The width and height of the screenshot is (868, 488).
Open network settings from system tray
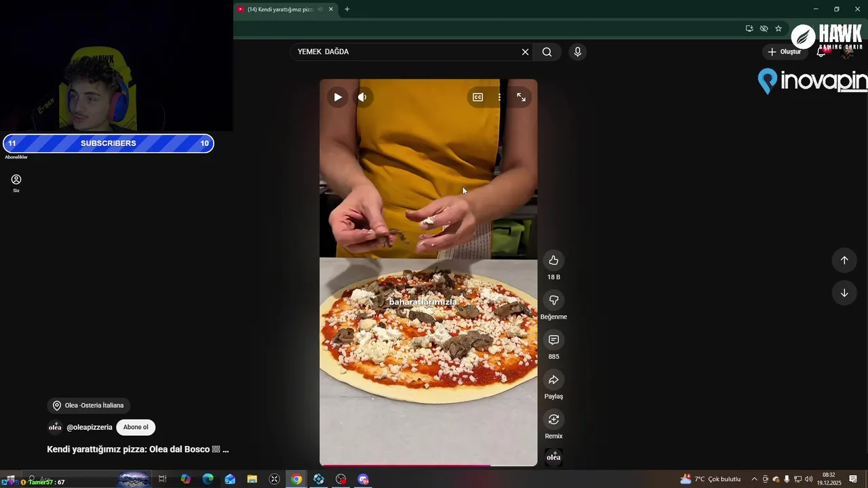coord(797,479)
